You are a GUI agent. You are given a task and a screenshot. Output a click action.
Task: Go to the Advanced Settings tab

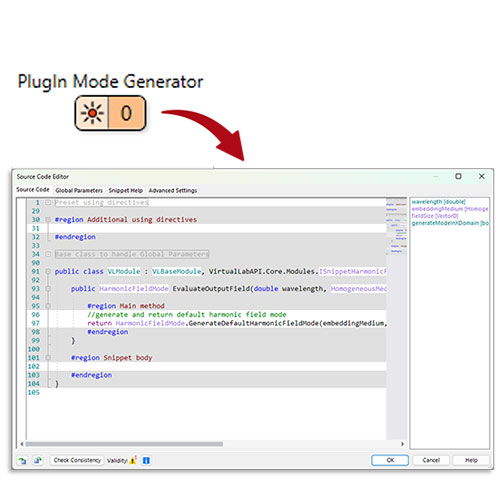coord(173,190)
